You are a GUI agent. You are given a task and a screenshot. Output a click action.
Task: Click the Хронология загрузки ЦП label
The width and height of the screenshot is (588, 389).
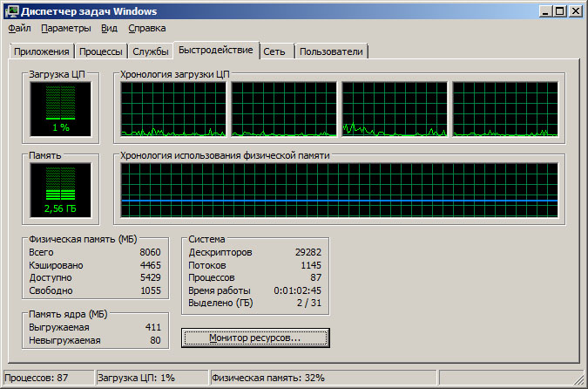point(175,74)
